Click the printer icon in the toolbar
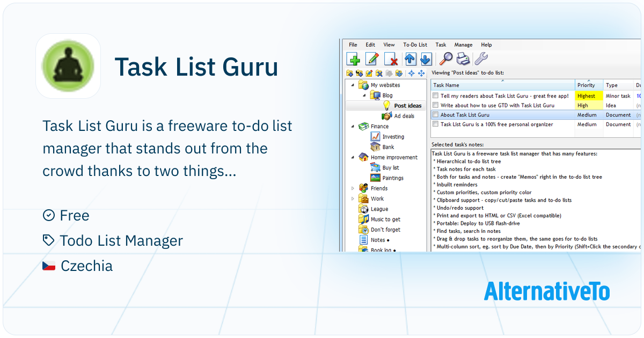Image resolution: width=644 pixels, height=338 pixels. 463,58
